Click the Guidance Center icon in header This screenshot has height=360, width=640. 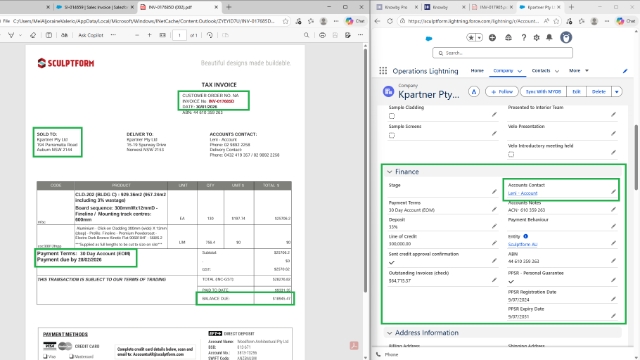508,38
